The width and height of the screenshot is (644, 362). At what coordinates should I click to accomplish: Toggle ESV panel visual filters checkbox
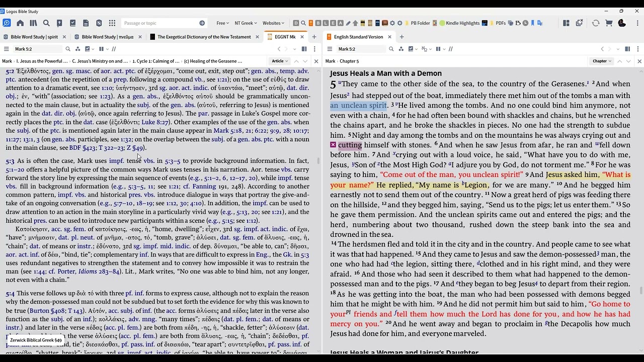pos(411,49)
